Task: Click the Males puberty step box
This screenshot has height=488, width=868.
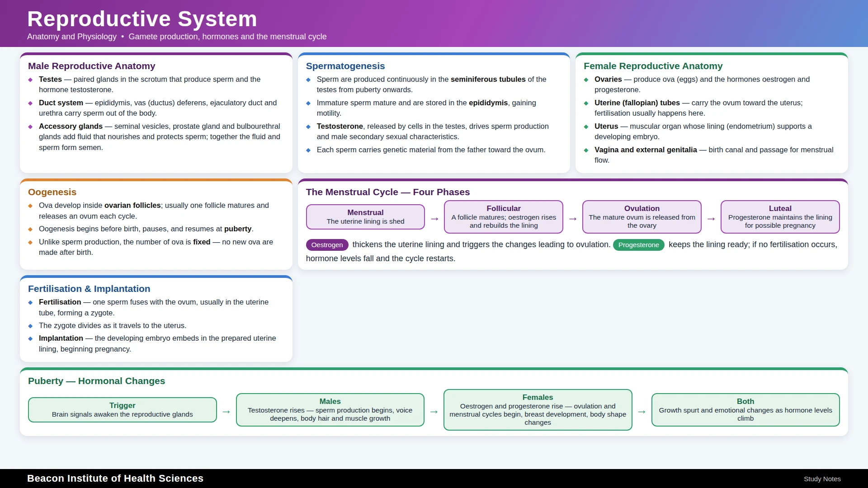Action: [x=330, y=410]
